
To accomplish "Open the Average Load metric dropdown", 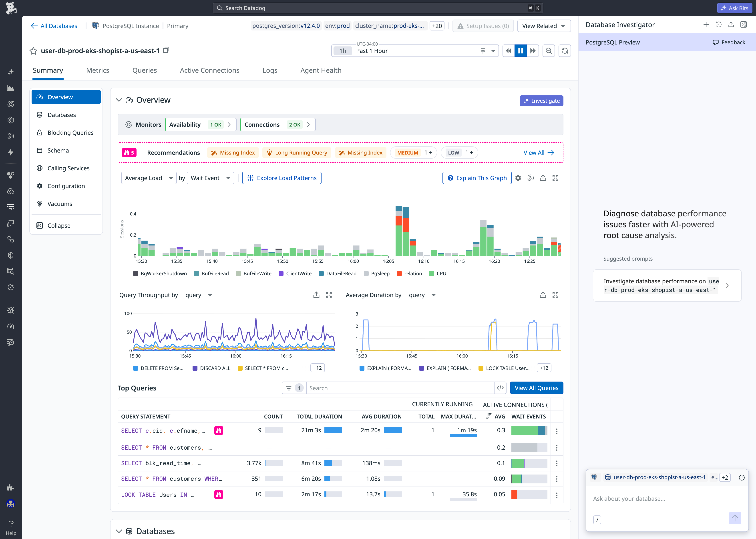I will pyautogui.click(x=149, y=178).
